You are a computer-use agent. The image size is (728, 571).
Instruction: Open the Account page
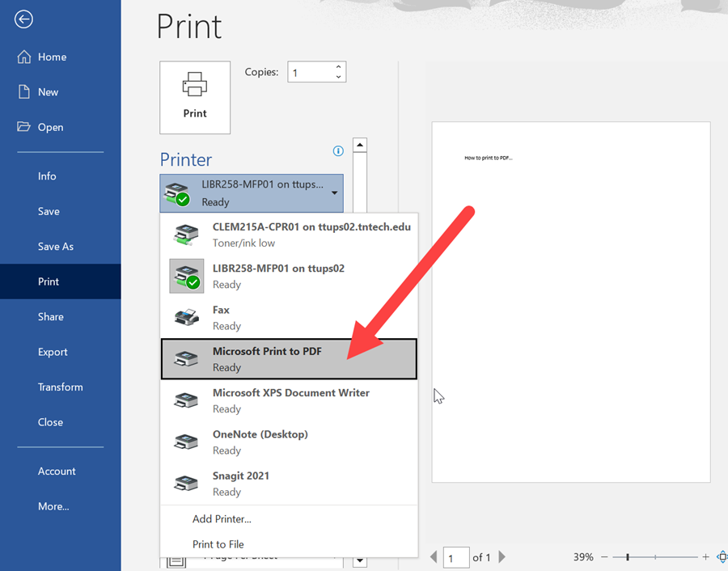(x=61, y=472)
